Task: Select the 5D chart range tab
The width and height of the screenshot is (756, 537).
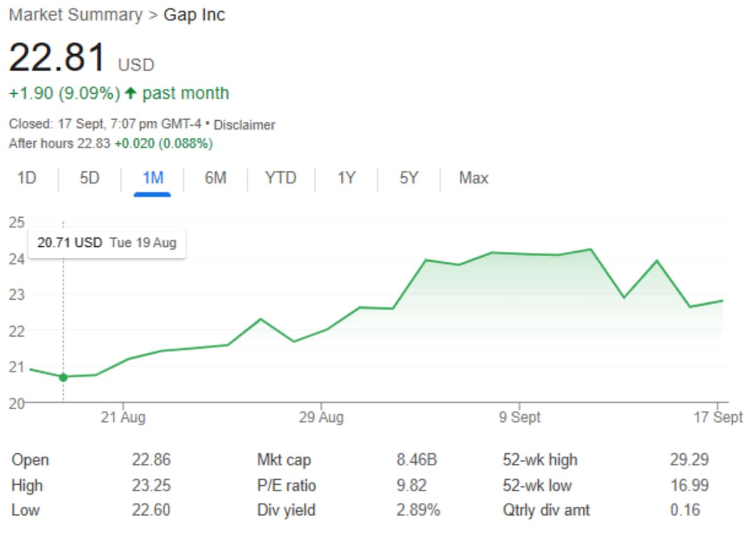Action: coord(89,178)
